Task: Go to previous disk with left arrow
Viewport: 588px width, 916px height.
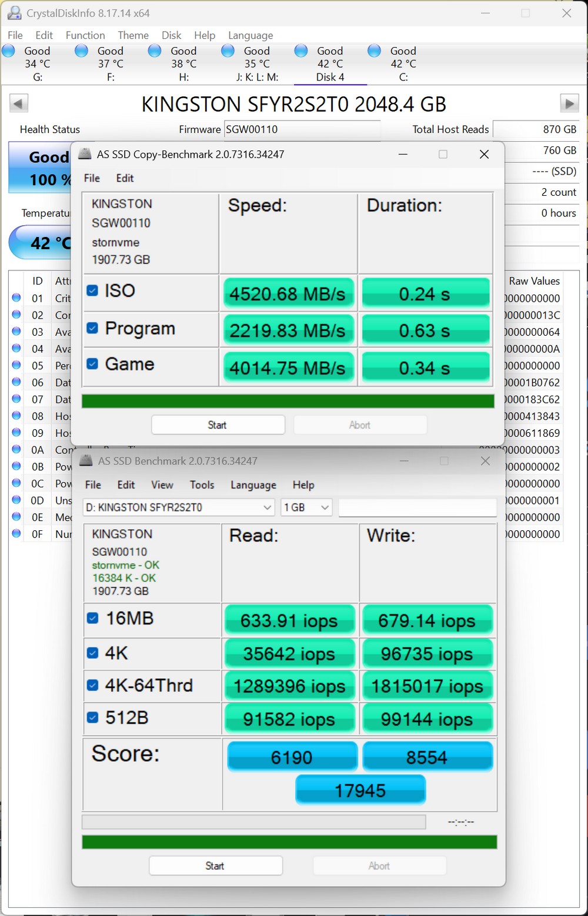Action: pos(18,103)
